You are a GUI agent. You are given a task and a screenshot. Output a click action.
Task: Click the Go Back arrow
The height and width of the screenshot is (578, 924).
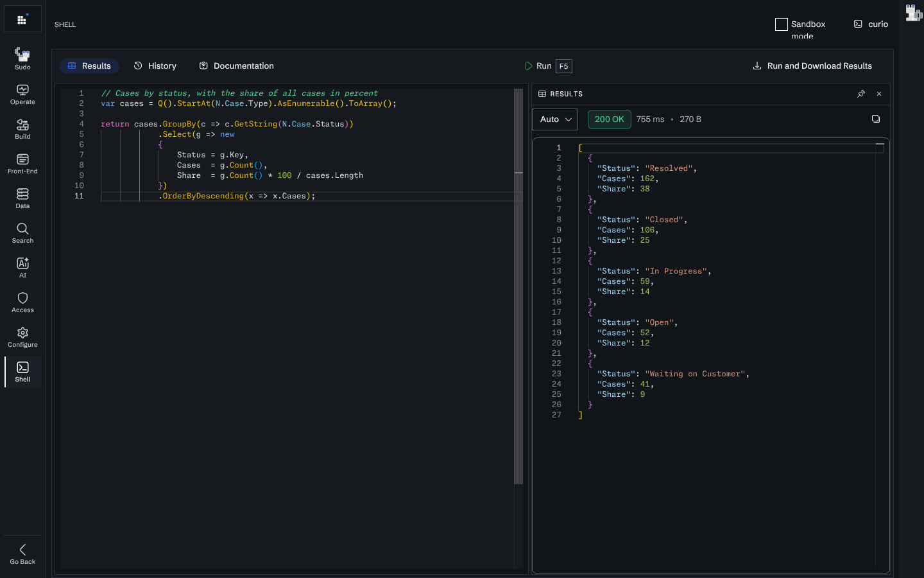click(x=22, y=554)
